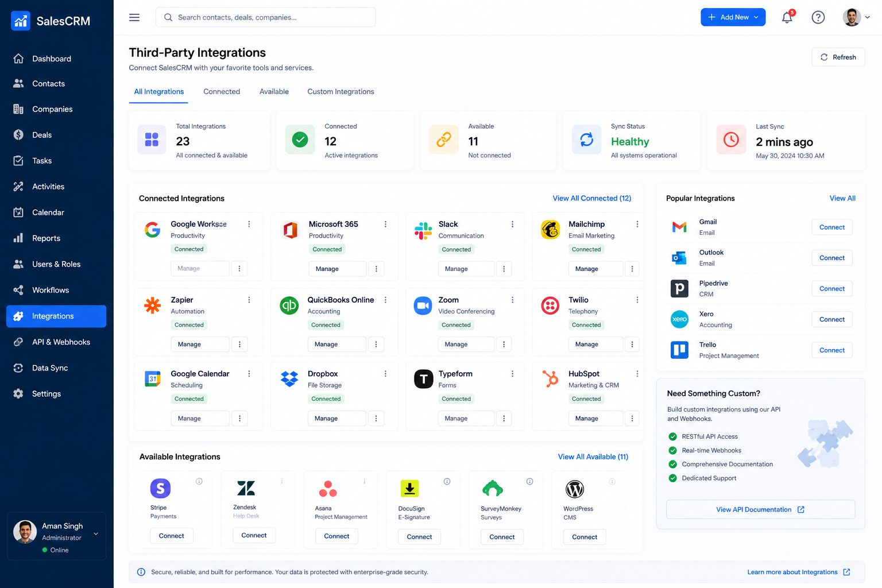882x588 pixels.
Task: Click the SurveyMonkey logo
Action: [x=493, y=489]
